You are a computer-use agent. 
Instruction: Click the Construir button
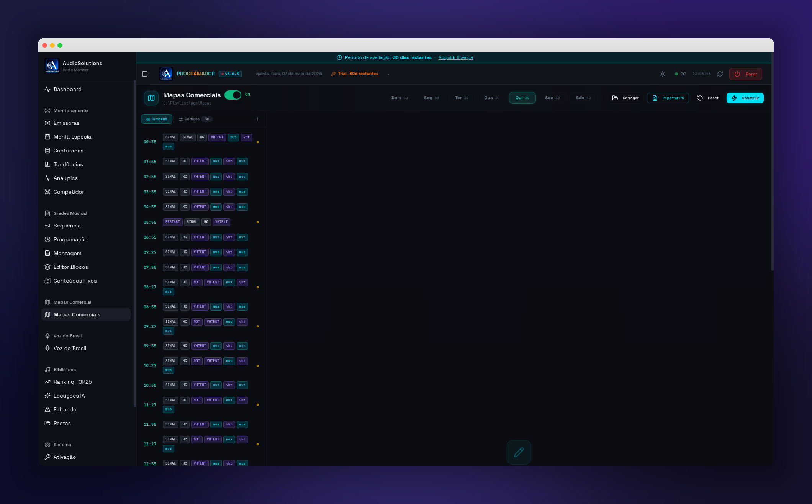pyautogui.click(x=745, y=98)
